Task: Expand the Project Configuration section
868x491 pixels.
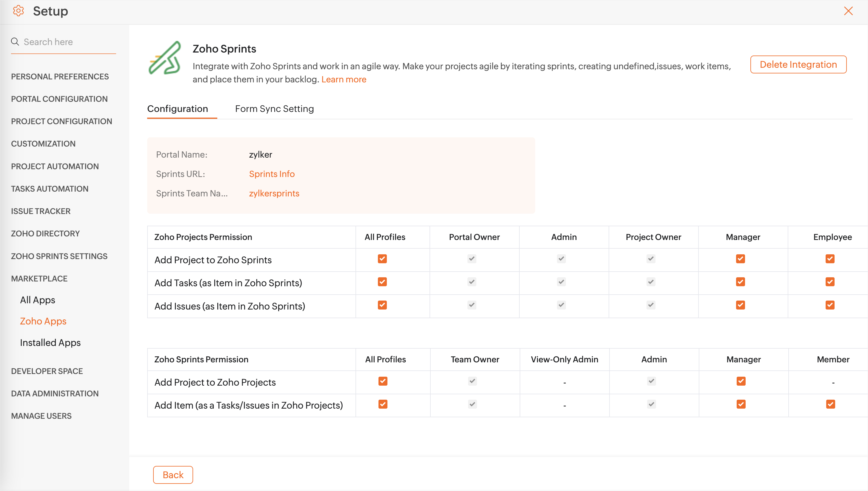Action: [x=61, y=121]
